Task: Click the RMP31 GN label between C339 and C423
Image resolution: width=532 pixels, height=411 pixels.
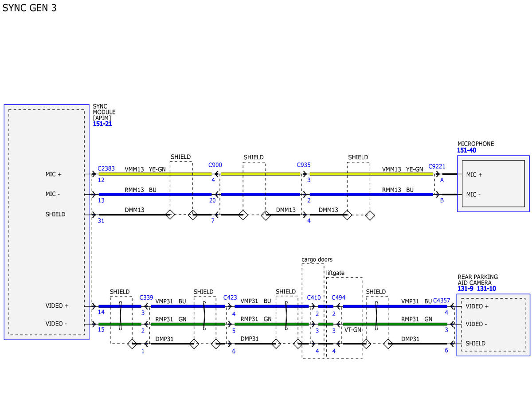Action: pyautogui.click(x=171, y=319)
